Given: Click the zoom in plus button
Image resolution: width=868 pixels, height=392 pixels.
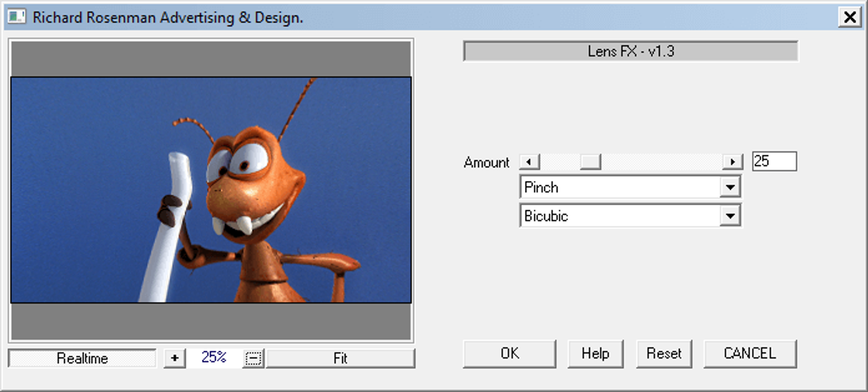Looking at the screenshot, I should [175, 358].
